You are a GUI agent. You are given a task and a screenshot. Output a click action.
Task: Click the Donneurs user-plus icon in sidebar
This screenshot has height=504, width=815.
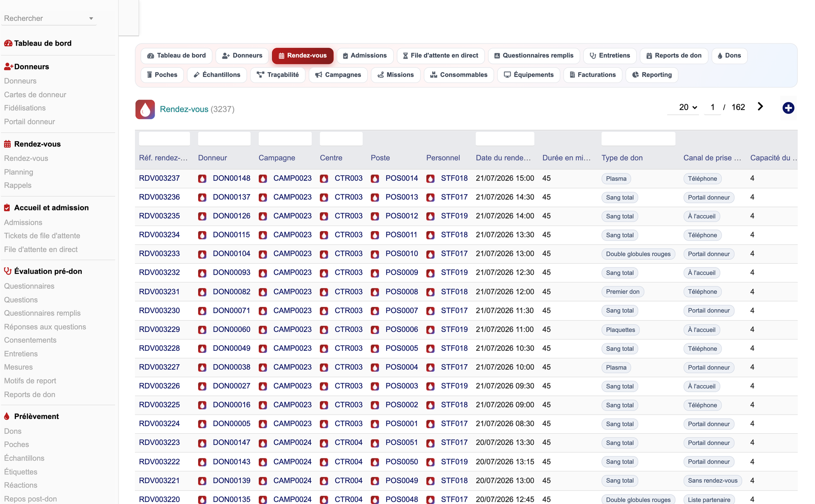[x=8, y=67]
